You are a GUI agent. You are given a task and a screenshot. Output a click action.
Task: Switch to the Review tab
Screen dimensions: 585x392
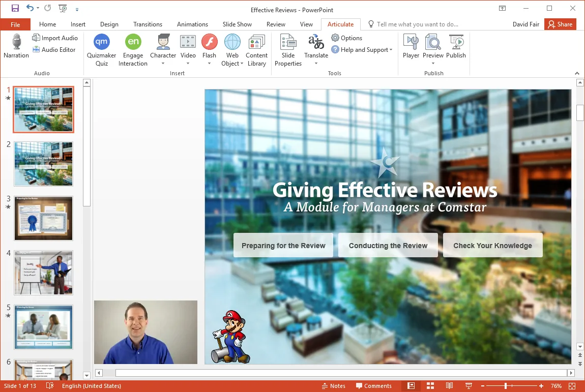276,24
